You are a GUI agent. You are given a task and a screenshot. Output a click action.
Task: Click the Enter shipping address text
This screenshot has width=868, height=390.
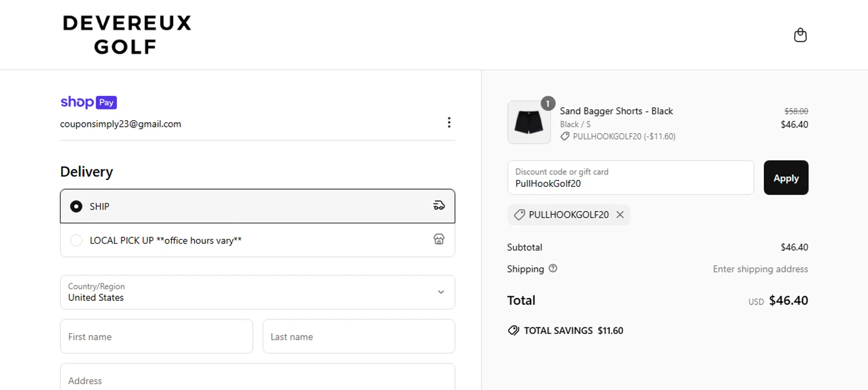click(760, 269)
